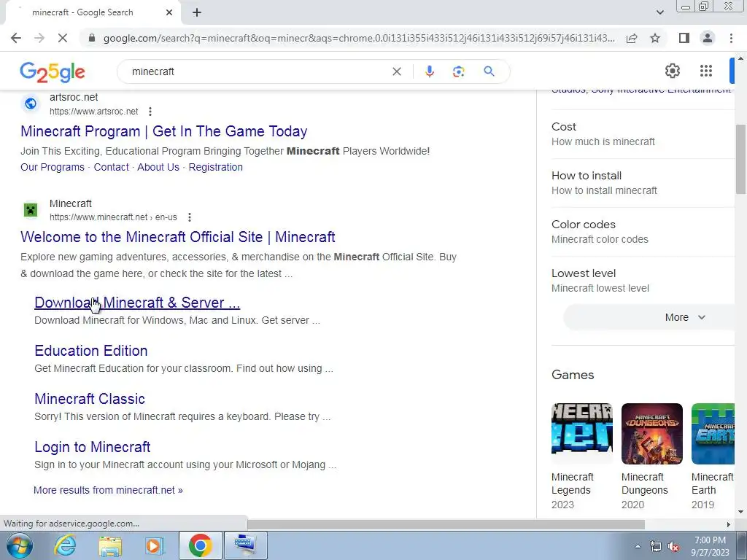Stop loading the page with the X button

coord(63,38)
